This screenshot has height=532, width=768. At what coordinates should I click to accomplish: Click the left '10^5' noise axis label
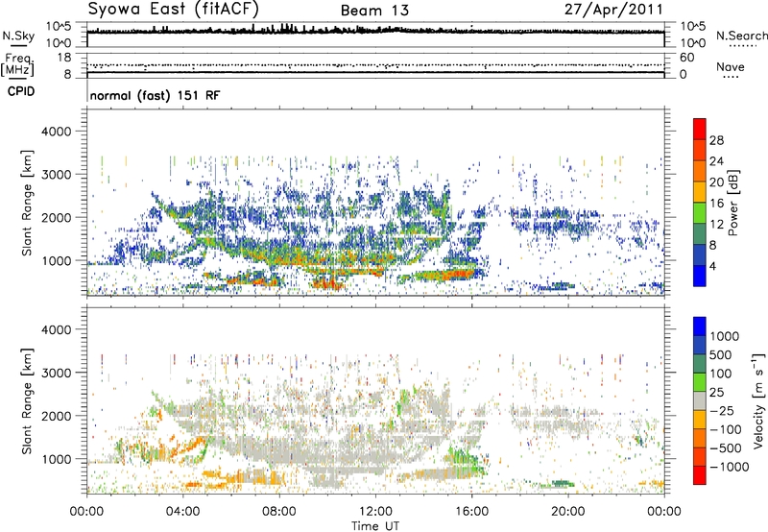click(x=59, y=27)
